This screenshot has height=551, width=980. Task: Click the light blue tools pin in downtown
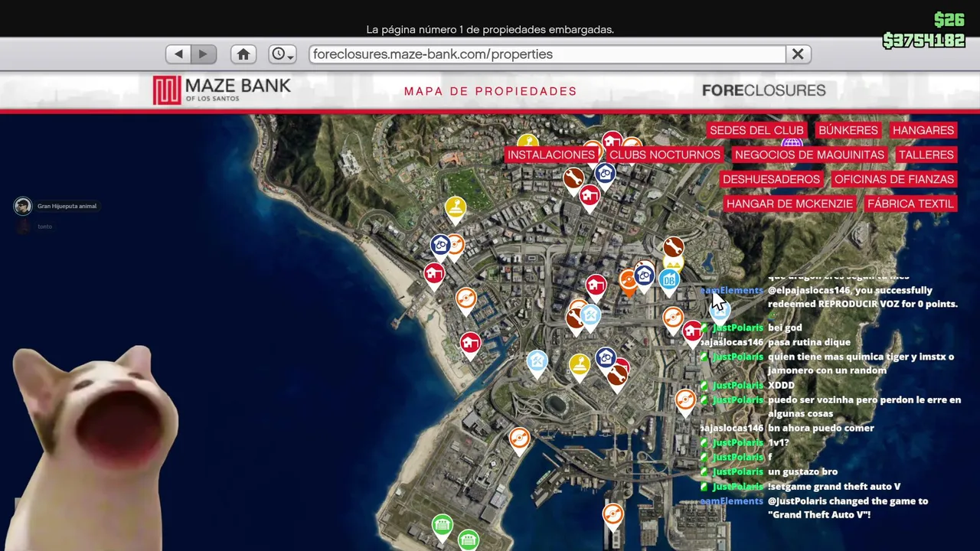point(590,315)
